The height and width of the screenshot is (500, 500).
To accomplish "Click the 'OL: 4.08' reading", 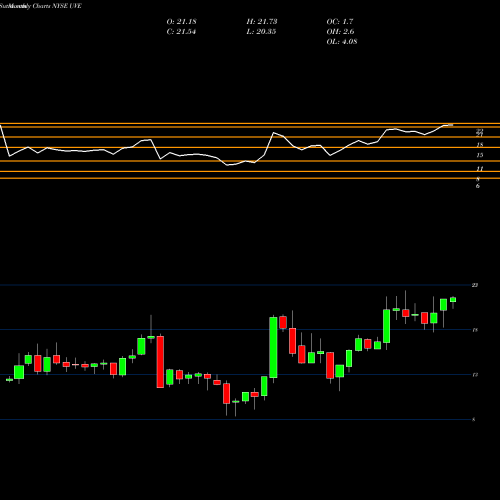I will (x=342, y=42).
